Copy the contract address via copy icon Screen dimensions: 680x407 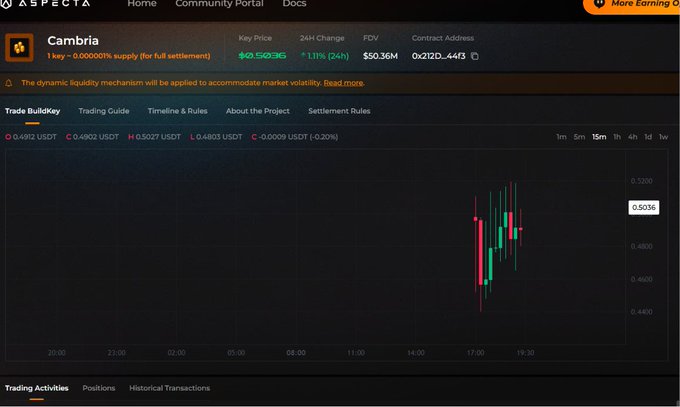click(475, 56)
